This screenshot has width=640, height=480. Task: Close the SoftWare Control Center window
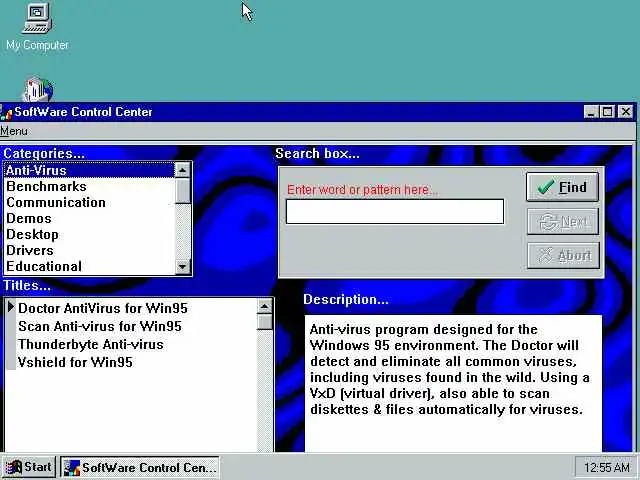coord(625,112)
